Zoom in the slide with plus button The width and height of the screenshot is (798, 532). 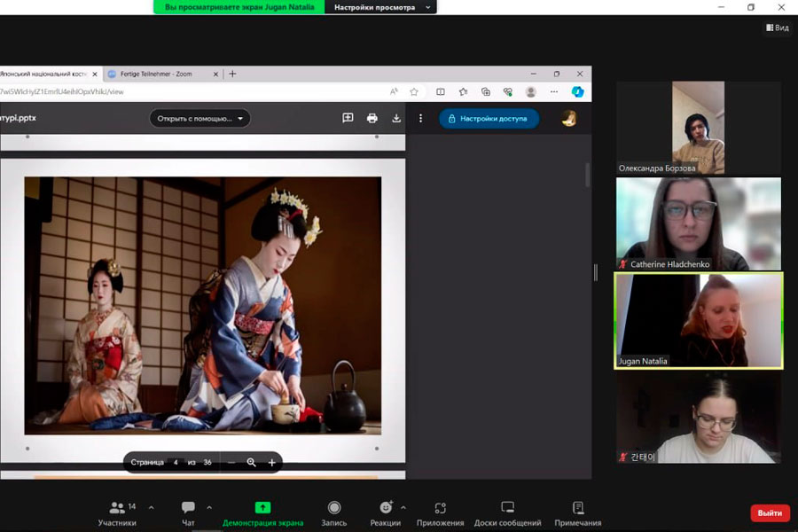pos(272,462)
